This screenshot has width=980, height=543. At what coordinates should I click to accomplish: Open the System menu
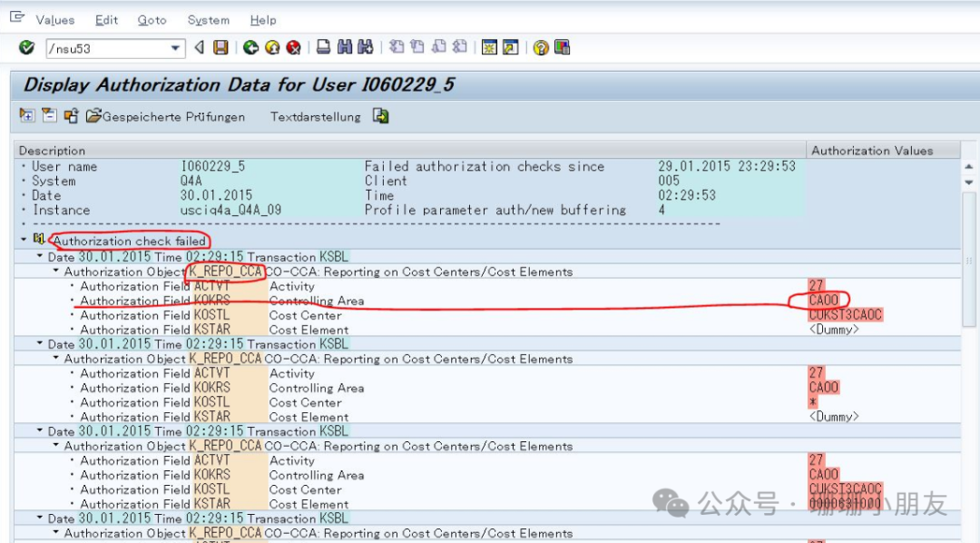tap(208, 20)
